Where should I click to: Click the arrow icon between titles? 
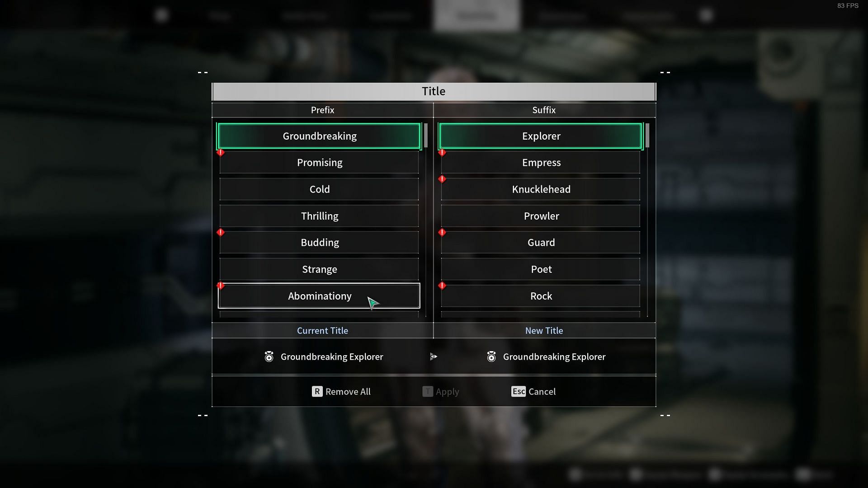click(x=434, y=357)
